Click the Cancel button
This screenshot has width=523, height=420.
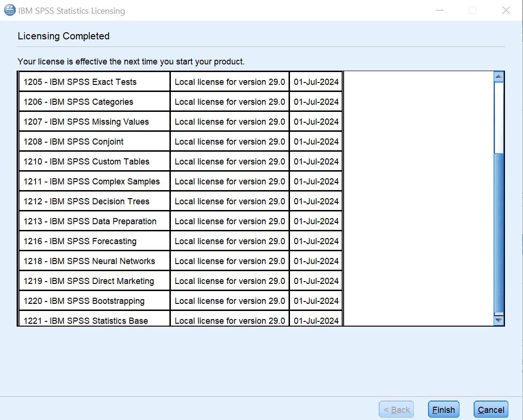tap(491, 410)
